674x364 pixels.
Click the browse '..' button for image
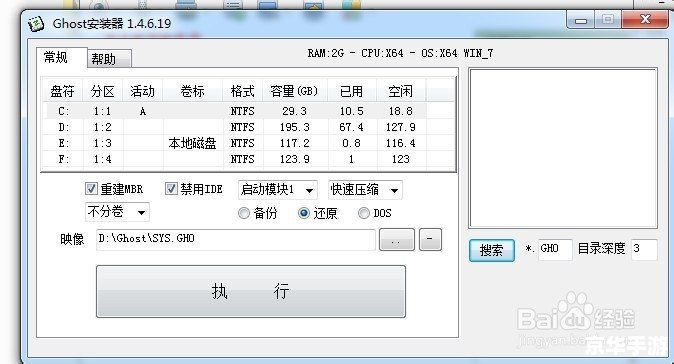(x=396, y=239)
